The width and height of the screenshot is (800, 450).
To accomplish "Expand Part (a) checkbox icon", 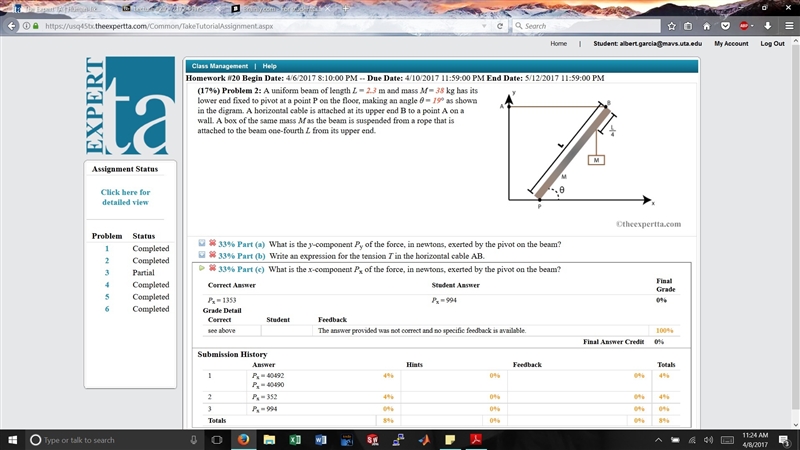I will (202, 243).
